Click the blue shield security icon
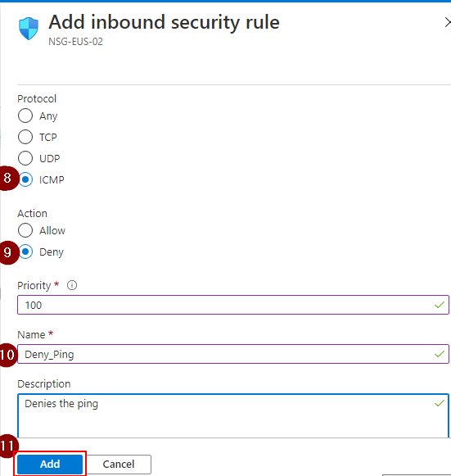The height and width of the screenshot is (476, 451). tap(29, 28)
